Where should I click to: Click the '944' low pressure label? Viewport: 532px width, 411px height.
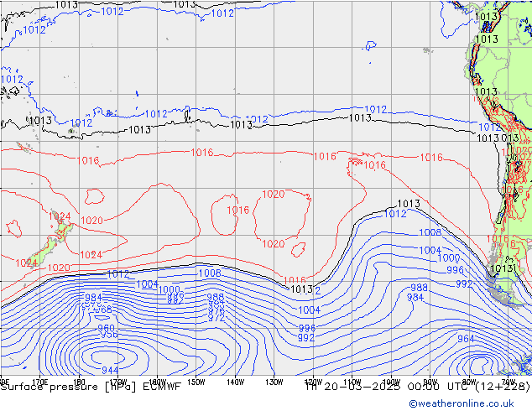[110, 370]
